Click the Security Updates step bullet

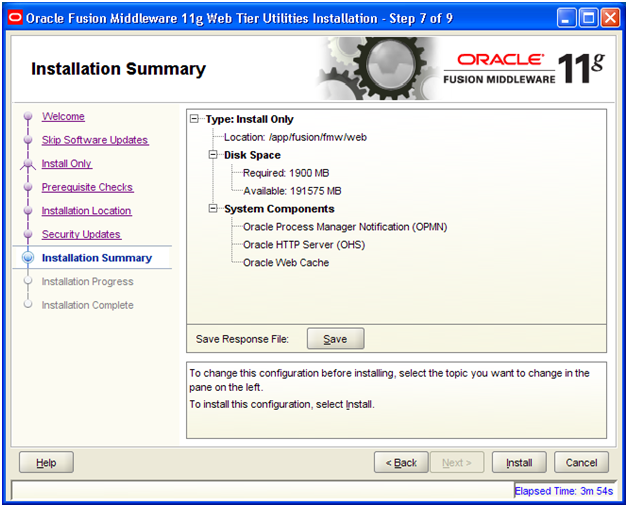[x=28, y=234]
